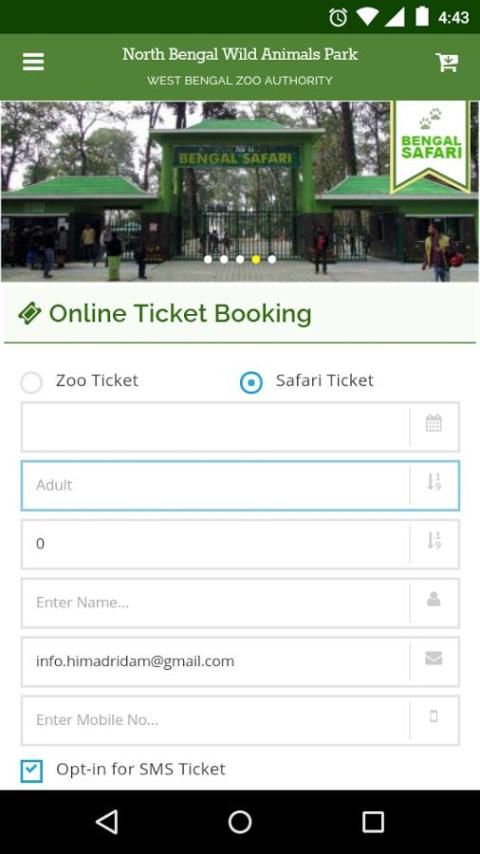Tap the numeric sort icon beside Adult
The height and width of the screenshot is (854, 480).
[434, 482]
